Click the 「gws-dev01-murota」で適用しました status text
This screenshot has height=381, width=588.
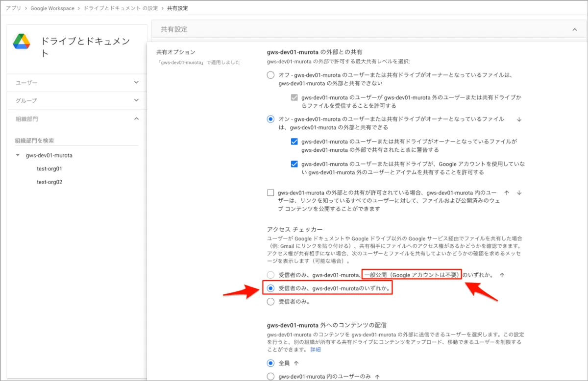point(199,63)
